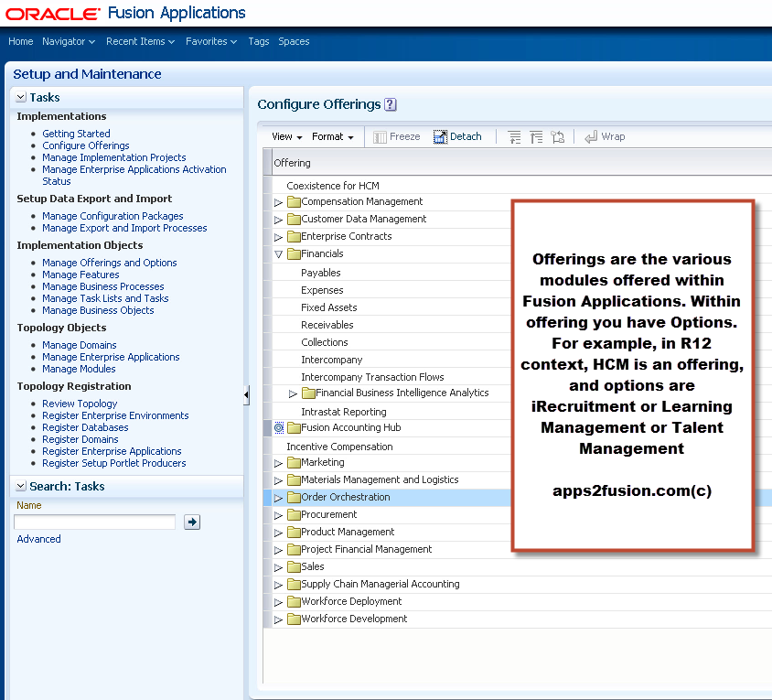Viewport: 772px width, 700px height.
Task: Click the Freeze toolbar button
Action: click(x=397, y=136)
